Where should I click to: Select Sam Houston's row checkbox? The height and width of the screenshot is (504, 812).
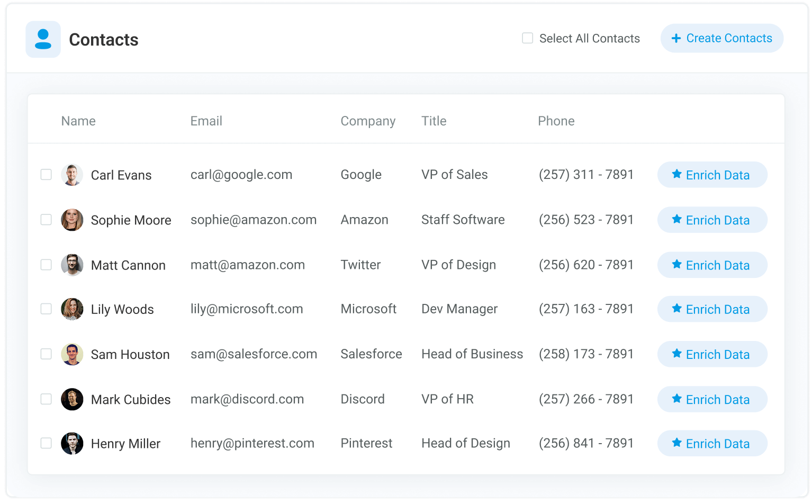(46, 354)
